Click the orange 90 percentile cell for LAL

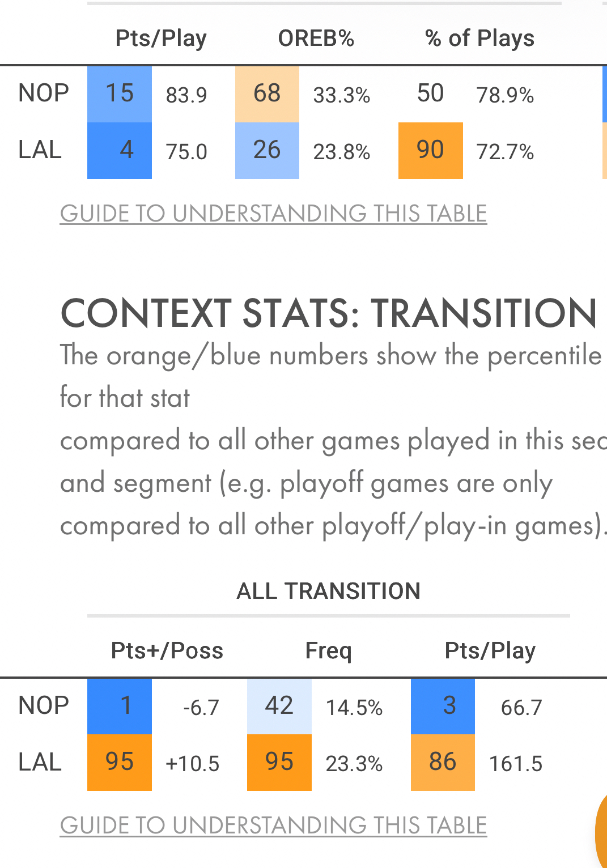[430, 150]
